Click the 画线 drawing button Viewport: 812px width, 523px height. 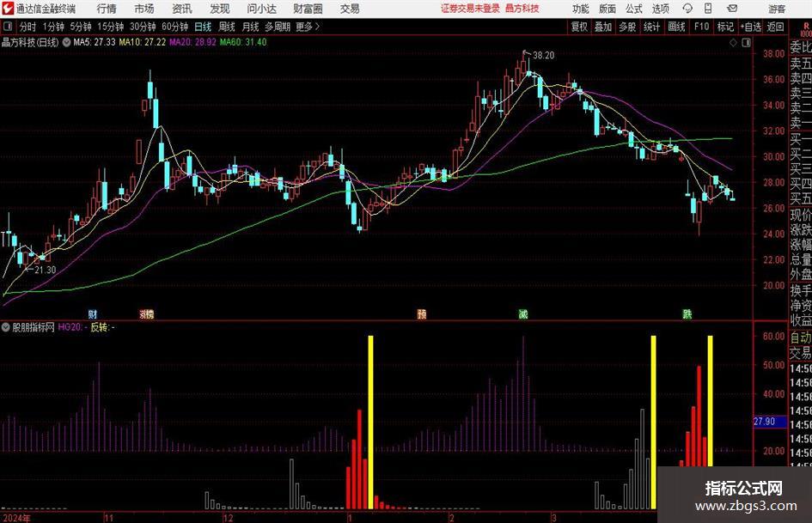676,27
